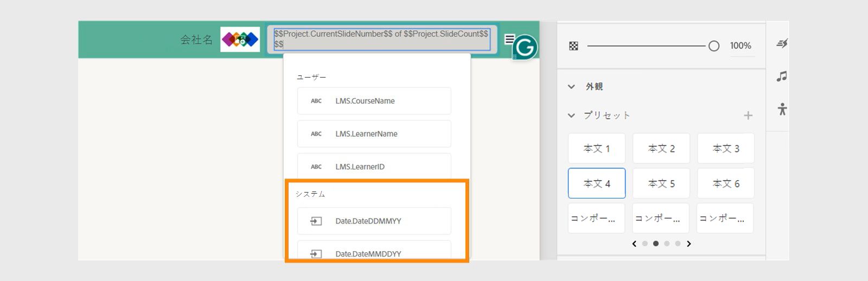
Task: Click the Grammarly badge icon
Action: point(525,48)
